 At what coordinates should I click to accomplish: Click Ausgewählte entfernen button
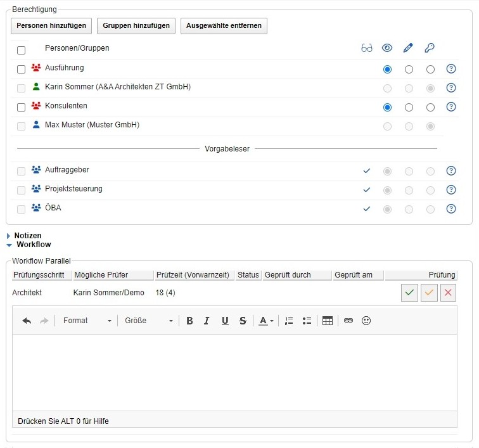coord(224,26)
